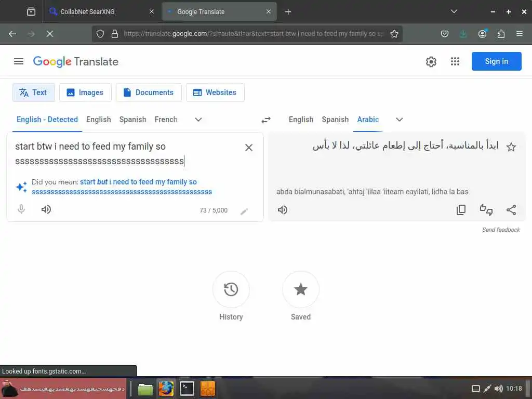Image resolution: width=532 pixels, height=399 pixels.
Task: List all tabs dropdown arrow
Action: pyautogui.click(x=454, y=11)
